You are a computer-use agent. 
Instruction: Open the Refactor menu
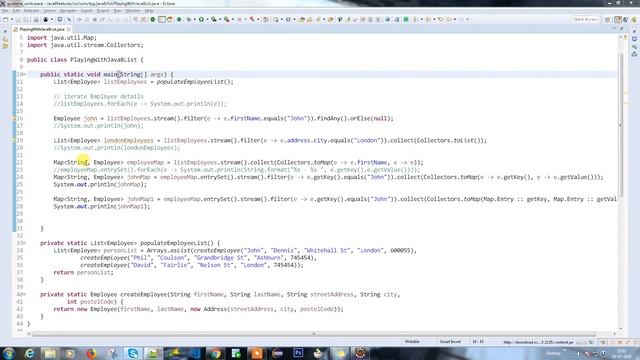pyautogui.click(x=31, y=11)
